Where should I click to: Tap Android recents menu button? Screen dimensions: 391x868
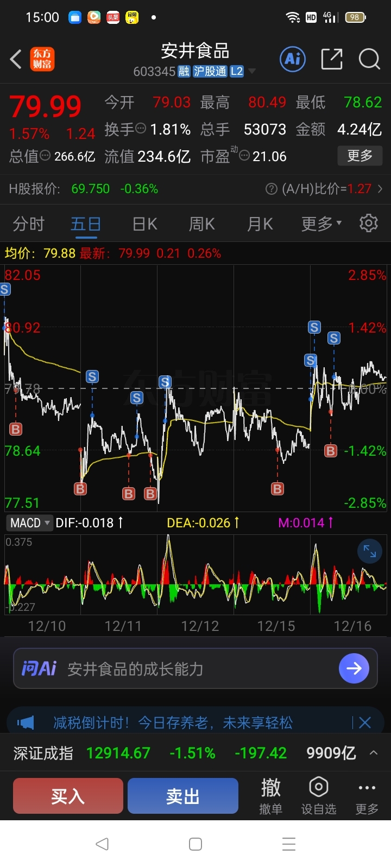(289, 844)
